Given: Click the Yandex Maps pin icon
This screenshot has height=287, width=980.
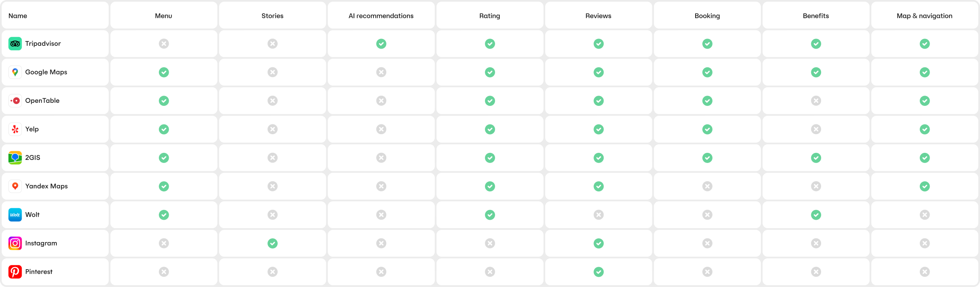Looking at the screenshot, I should [15, 186].
